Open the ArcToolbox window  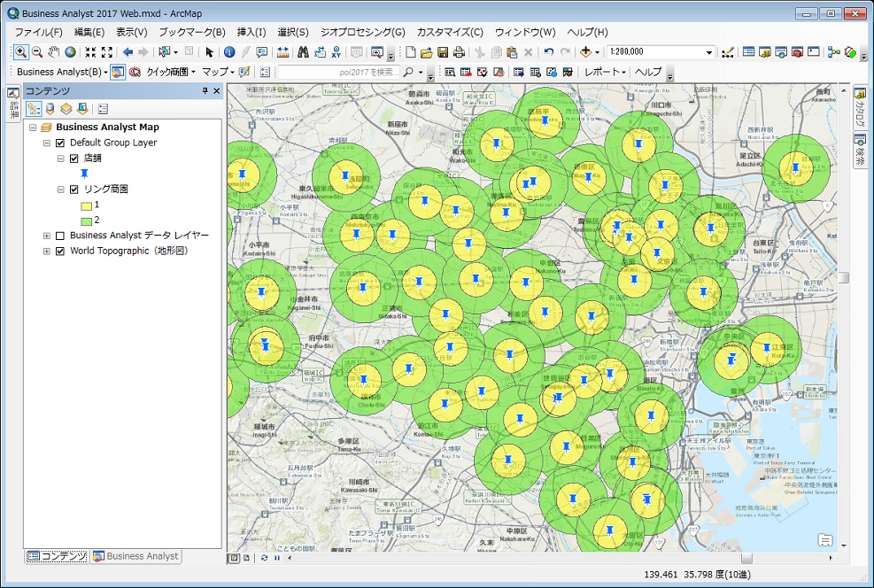pos(797,52)
